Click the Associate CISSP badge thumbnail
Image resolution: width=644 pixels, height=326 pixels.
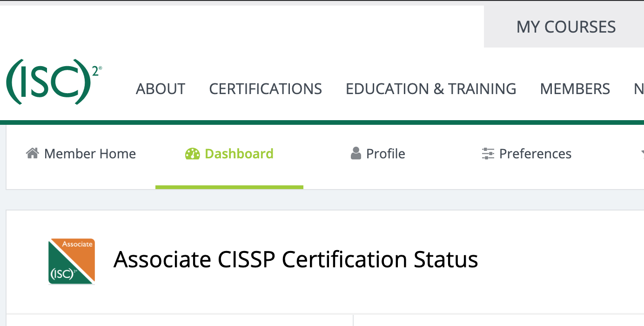pyautogui.click(x=71, y=261)
